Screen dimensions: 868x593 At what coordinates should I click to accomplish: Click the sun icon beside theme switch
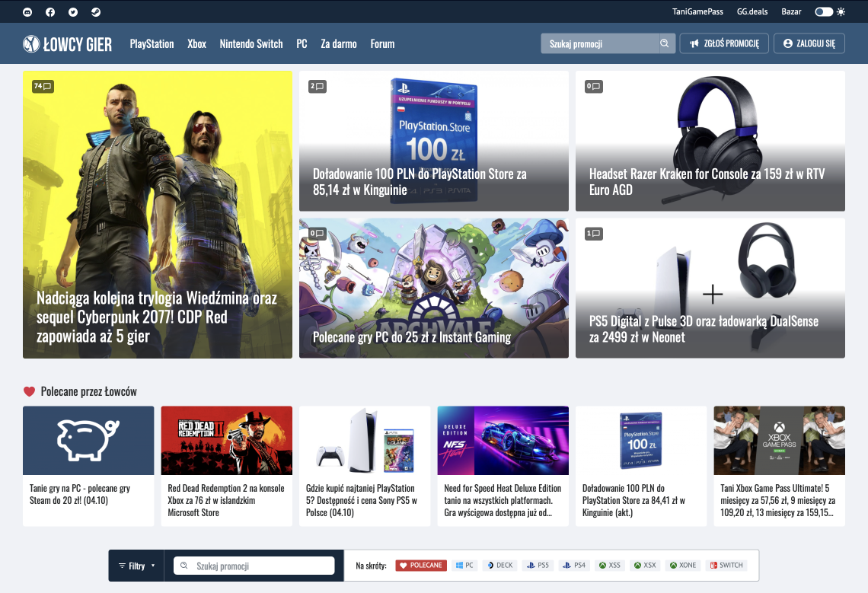point(841,11)
